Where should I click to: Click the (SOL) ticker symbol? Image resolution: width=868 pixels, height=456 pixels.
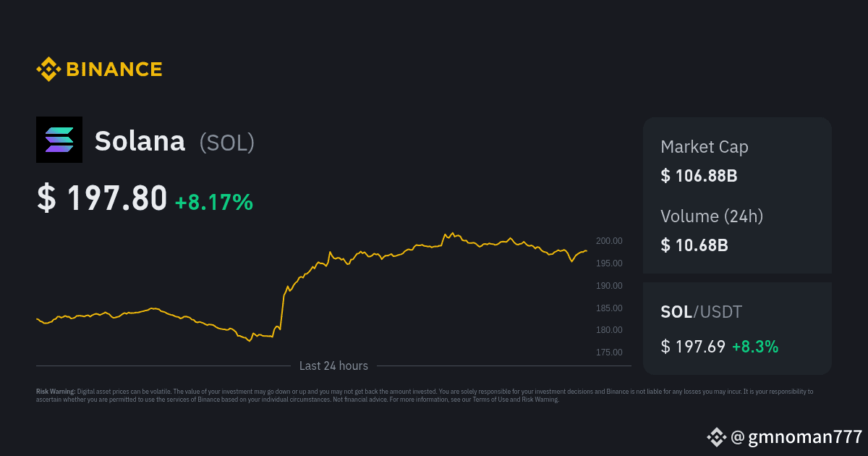click(227, 143)
